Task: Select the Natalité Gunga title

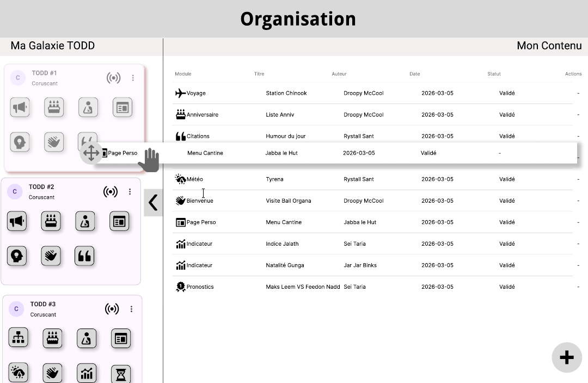Action: point(285,265)
